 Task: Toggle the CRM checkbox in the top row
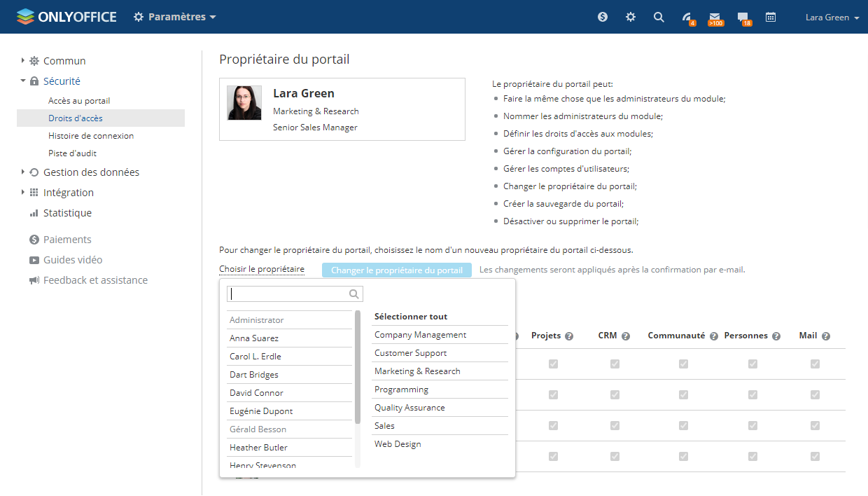click(615, 364)
